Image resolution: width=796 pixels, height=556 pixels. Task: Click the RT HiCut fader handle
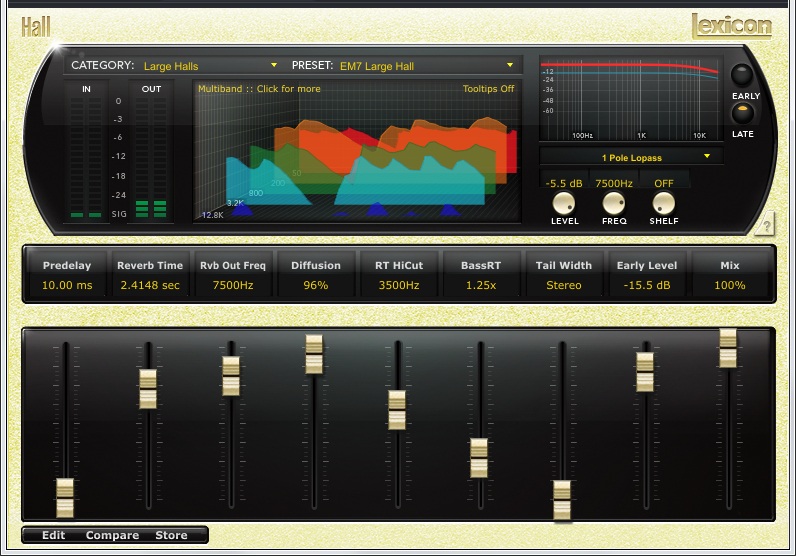tap(396, 410)
